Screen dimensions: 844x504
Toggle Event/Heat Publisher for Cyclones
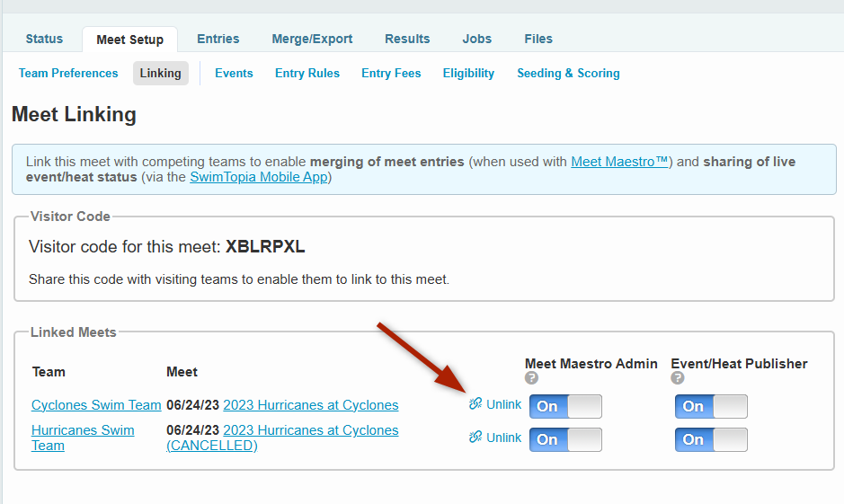[x=711, y=406]
